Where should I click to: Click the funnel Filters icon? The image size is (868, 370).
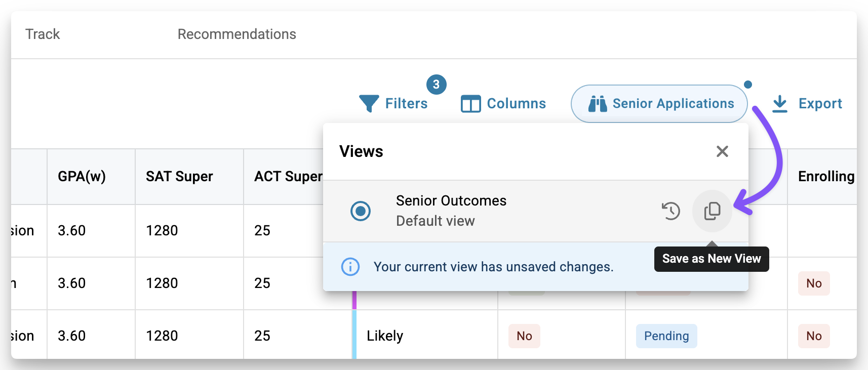[x=369, y=103]
